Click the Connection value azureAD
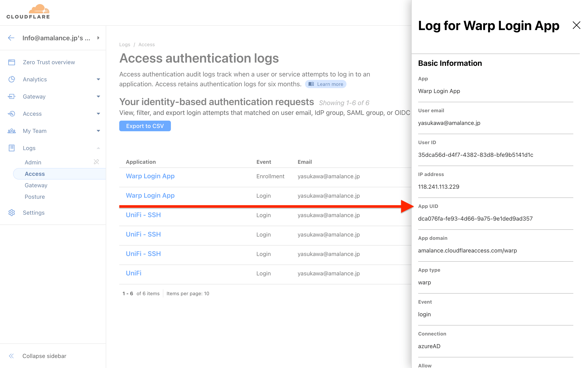Image resolution: width=588 pixels, height=368 pixels. (429, 346)
